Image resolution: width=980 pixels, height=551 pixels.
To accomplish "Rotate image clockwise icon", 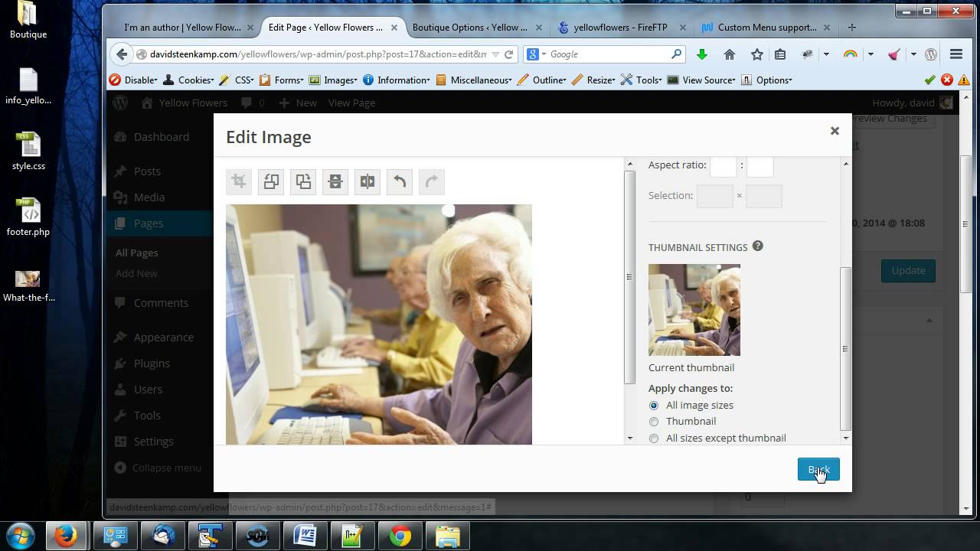I will pyautogui.click(x=303, y=181).
